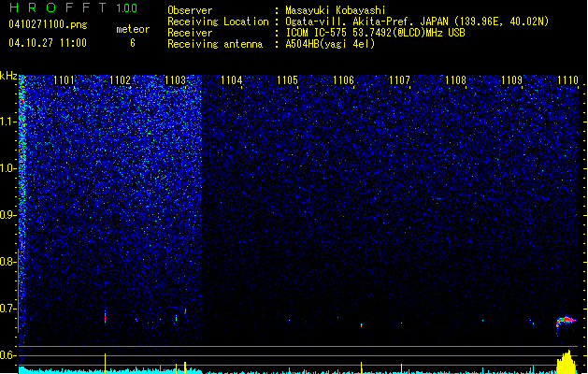Click the observer name Masayuki Kobayashi
Viewport: 588px width, 374px height.
click(x=336, y=10)
